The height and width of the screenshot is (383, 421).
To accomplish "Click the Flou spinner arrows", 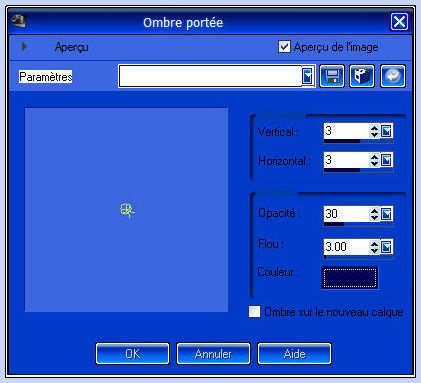I will coord(374,247).
